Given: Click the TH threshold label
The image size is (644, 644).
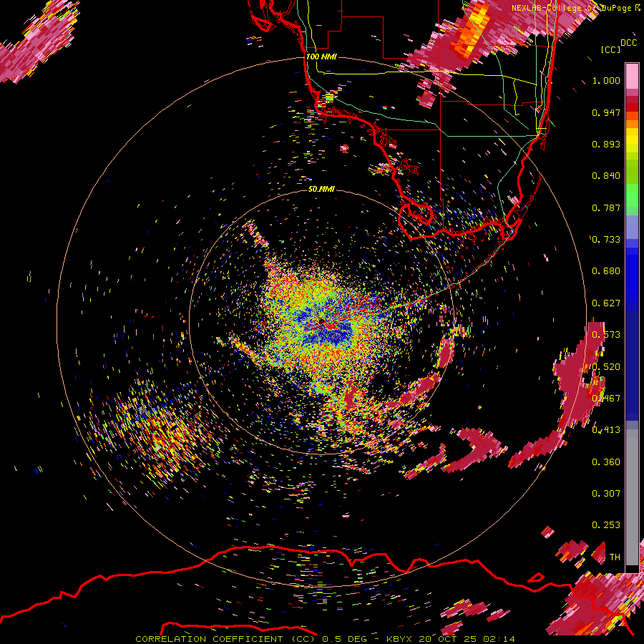Looking at the screenshot, I should pos(615,557).
